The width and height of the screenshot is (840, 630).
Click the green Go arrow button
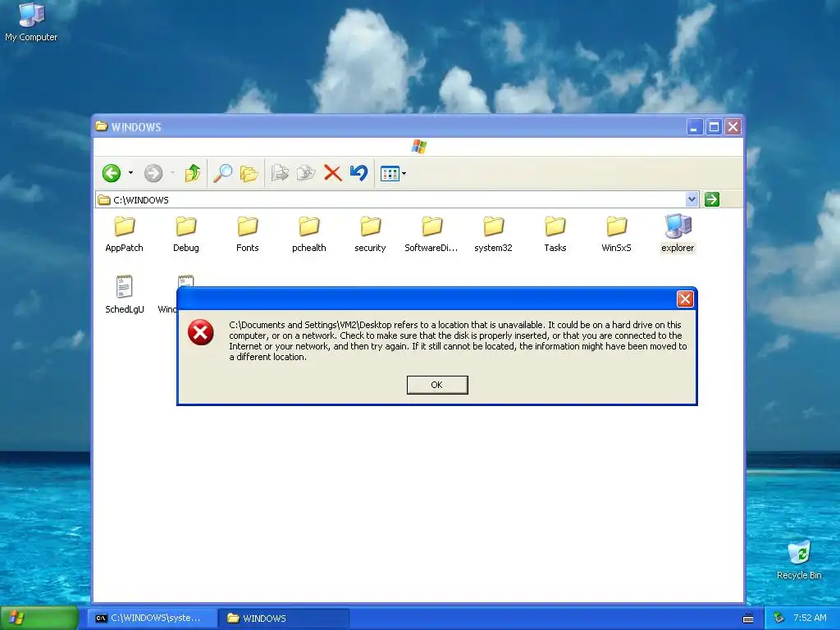(711, 200)
